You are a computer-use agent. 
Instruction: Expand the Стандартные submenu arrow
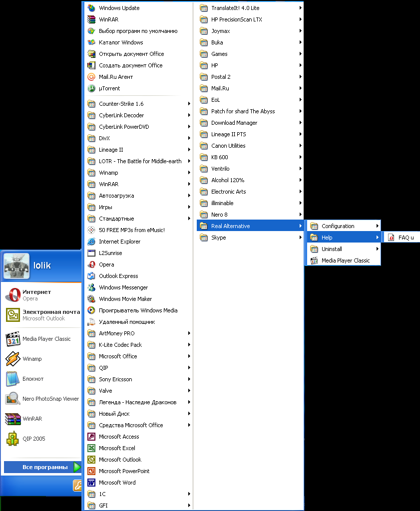pos(189,219)
